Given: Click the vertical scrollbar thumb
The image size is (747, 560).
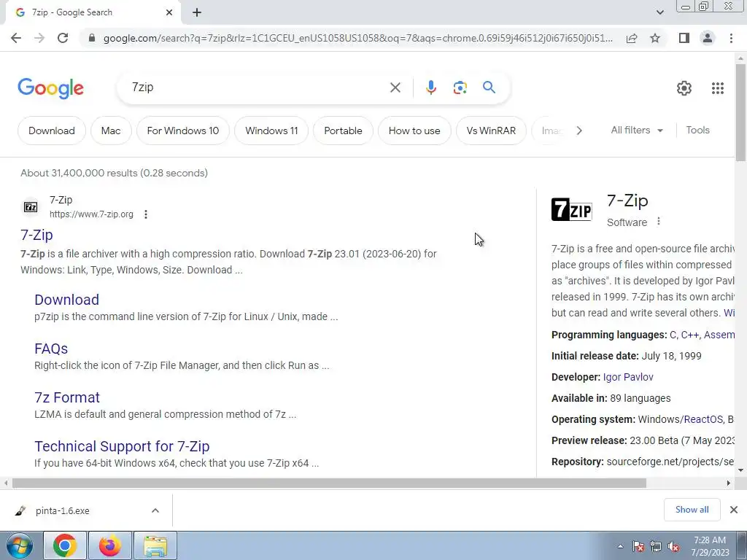Looking at the screenshot, I should [x=740, y=112].
